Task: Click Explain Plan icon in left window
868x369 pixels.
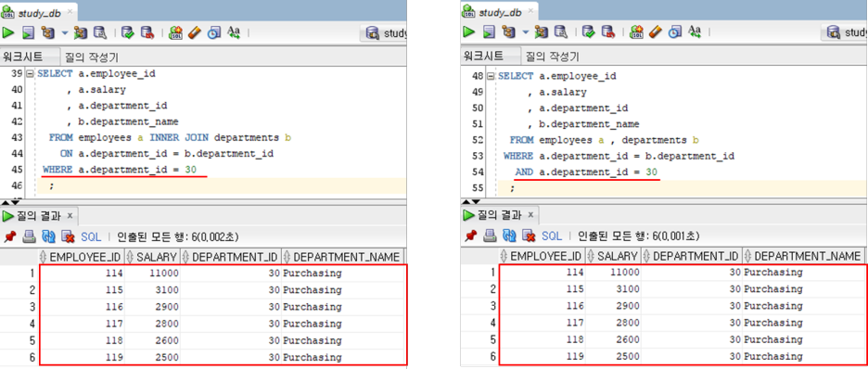Action: pos(47,32)
